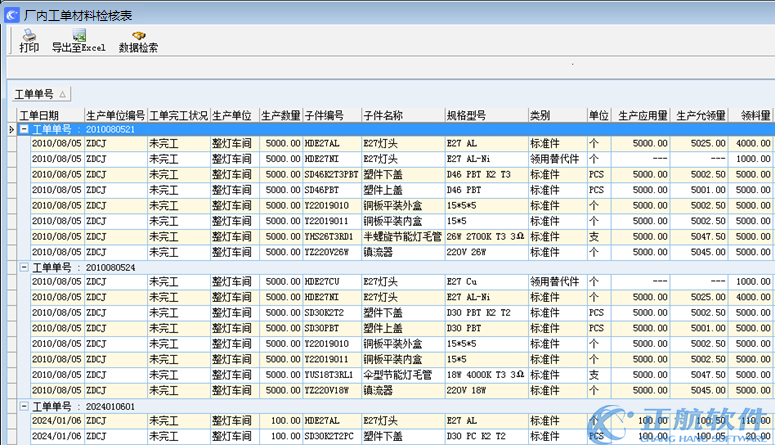775x445 pixels.
Task: Select 铜板平装内盒 in group 2010080524
Action: pyautogui.click(x=403, y=359)
